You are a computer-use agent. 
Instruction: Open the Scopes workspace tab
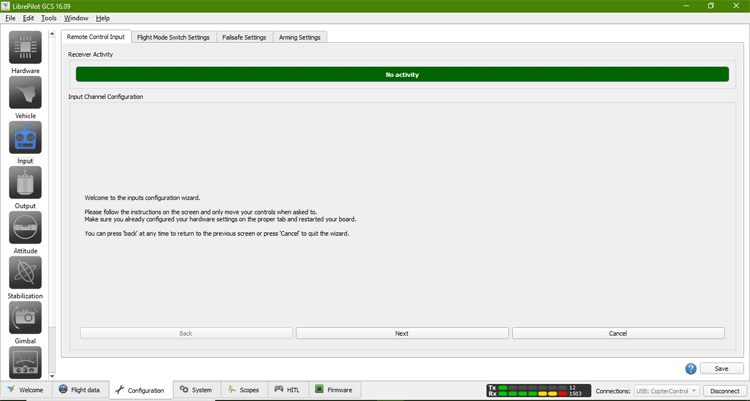pos(243,390)
